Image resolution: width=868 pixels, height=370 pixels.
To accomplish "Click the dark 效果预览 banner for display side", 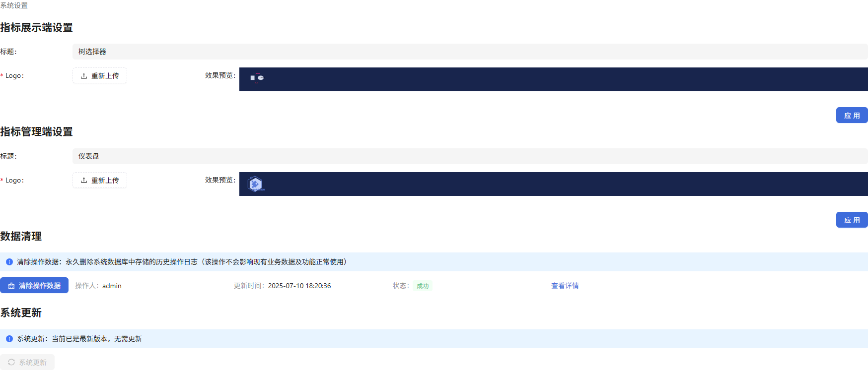I will [x=553, y=79].
